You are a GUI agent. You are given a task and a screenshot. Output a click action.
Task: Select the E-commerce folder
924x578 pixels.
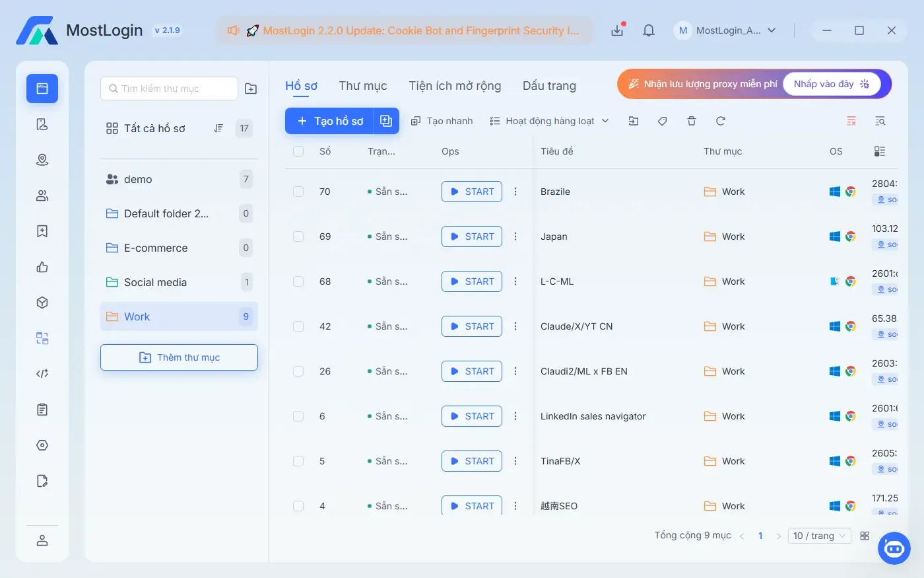(x=179, y=248)
